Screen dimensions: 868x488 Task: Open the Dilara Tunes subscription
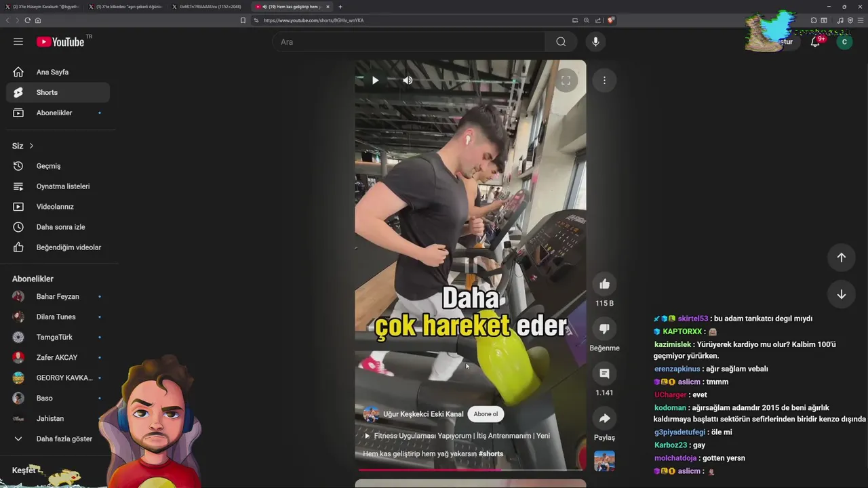[58, 317]
